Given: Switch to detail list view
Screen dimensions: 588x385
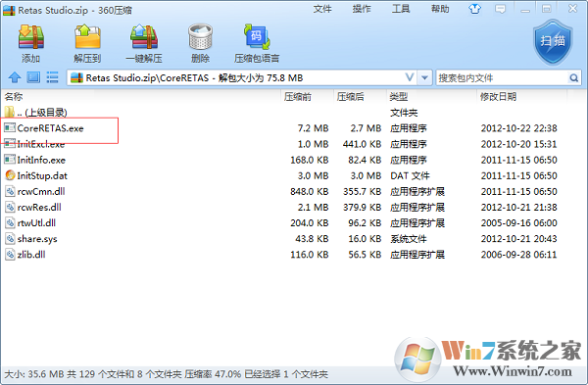Looking at the screenshot, I should [52, 77].
